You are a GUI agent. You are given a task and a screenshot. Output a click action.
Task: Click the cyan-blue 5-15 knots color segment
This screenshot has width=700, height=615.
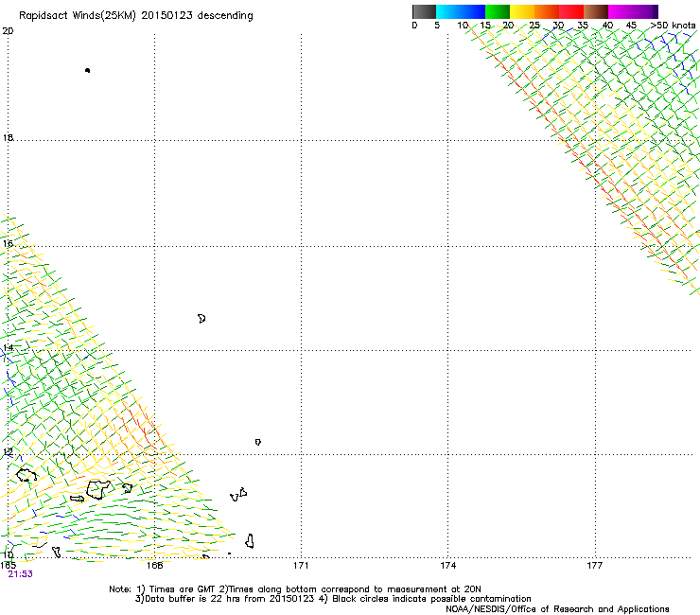461,11
